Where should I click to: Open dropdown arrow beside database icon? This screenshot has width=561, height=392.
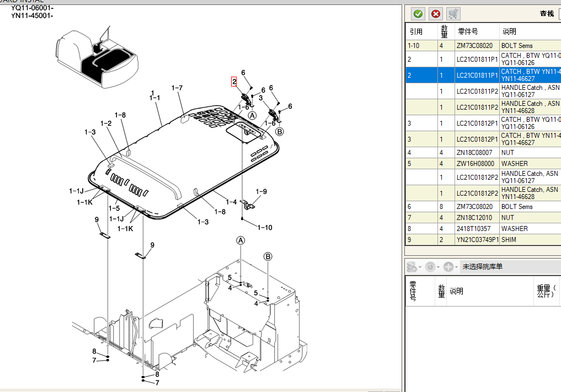point(420,267)
